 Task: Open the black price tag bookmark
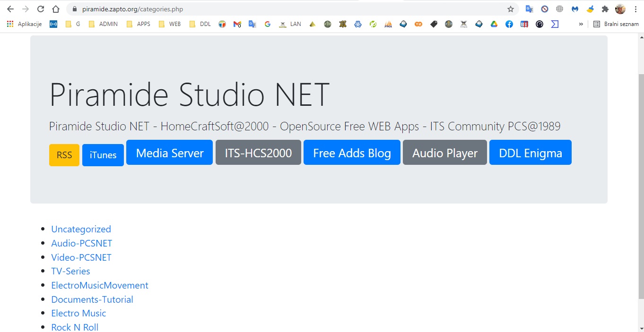434,24
